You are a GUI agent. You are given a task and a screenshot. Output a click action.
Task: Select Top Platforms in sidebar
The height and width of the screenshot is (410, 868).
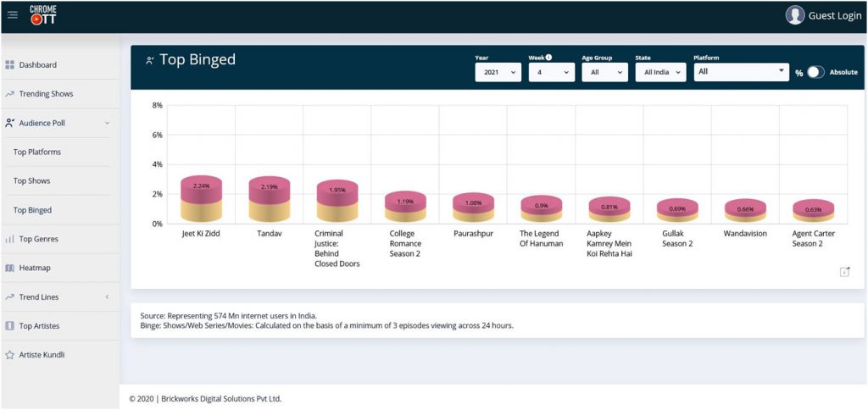tap(37, 152)
